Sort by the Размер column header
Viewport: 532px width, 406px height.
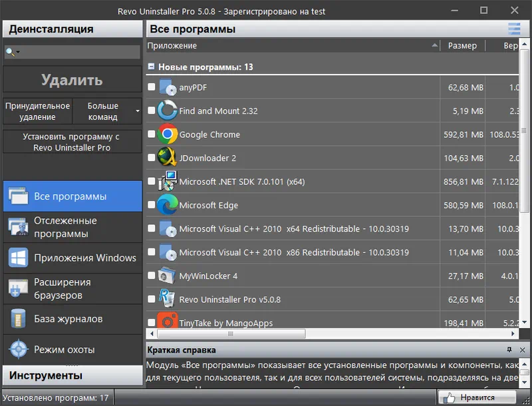(462, 45)
